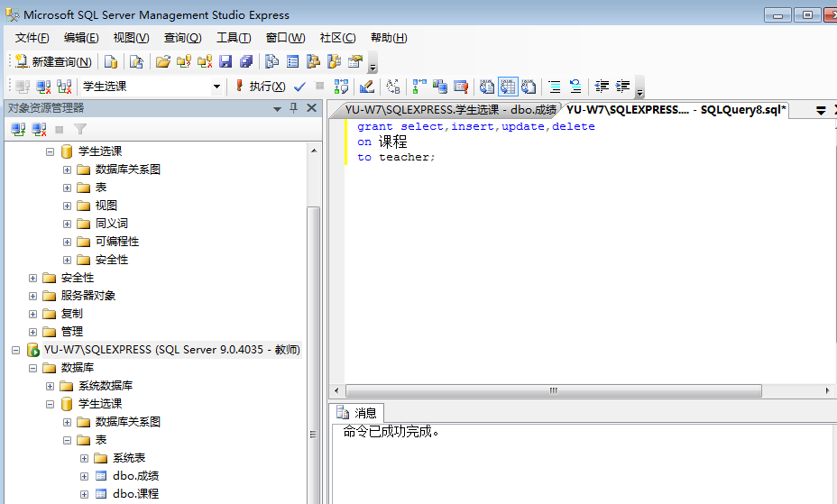Click 执行(X) to execute the query
This screenshot has width=837, height=504.
261,87
